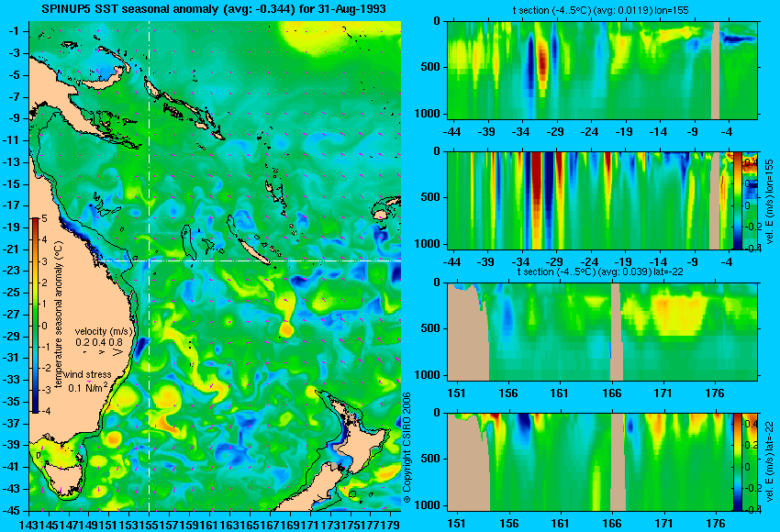780x532 pixels.
Task: Click the '5' tick atop temperature color bar
Action: [44, 218]
